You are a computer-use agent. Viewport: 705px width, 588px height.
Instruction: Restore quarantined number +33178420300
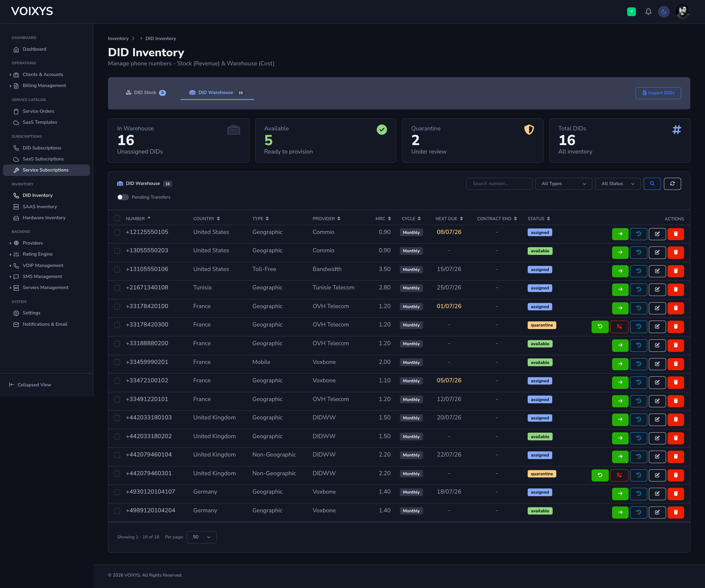(600, 327)
